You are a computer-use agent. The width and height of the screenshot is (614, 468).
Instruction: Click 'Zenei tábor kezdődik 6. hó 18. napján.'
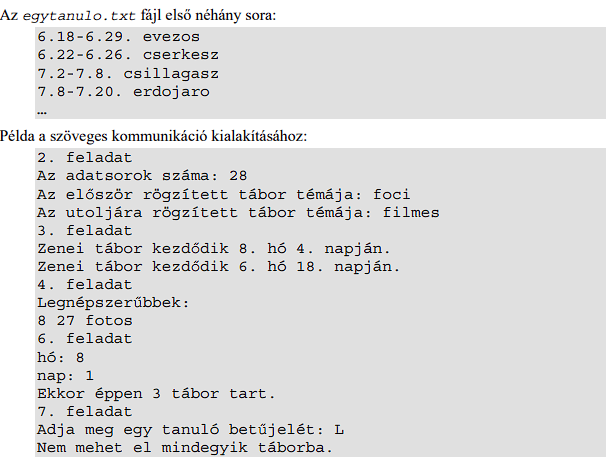point(219,267)
